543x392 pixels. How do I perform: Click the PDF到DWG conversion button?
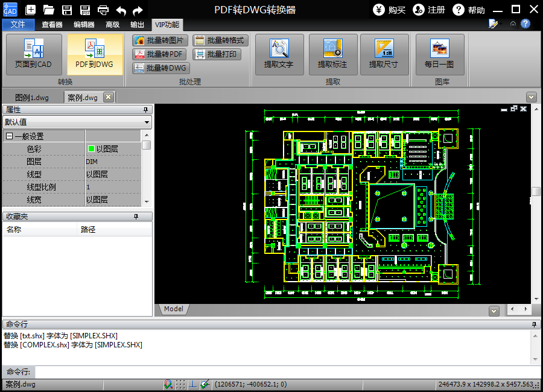click(x=95, y=54)
